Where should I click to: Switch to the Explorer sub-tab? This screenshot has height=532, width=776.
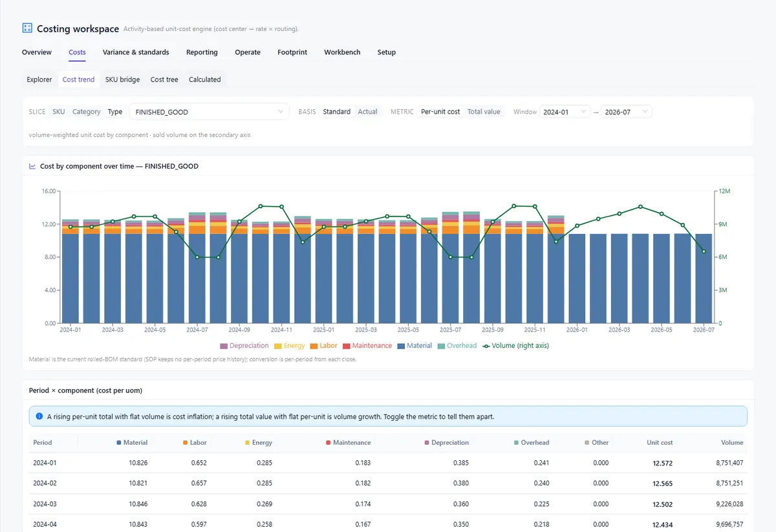pyautogui.click(x=39, y=80)
